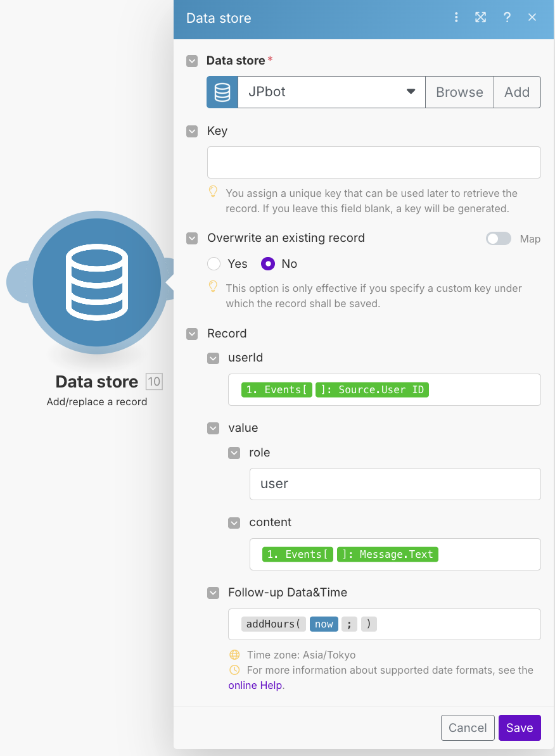Open the online Help link
This screenshot has width=555, height=756.
coord(255,685)
